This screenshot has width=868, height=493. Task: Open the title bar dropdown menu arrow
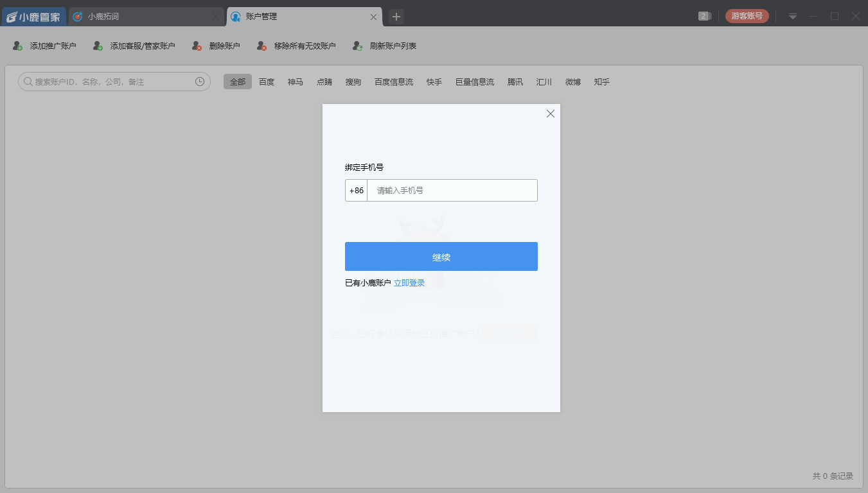coord(793,17)
